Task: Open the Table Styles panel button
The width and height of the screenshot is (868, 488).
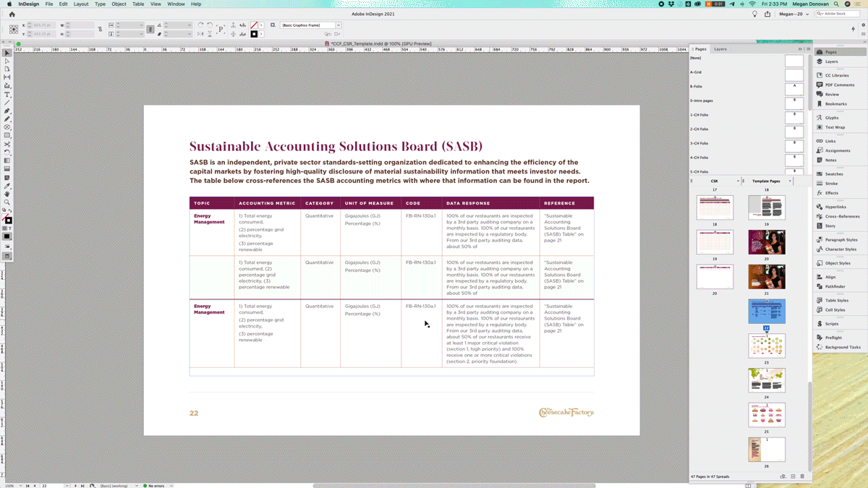Action: [837, 300]
